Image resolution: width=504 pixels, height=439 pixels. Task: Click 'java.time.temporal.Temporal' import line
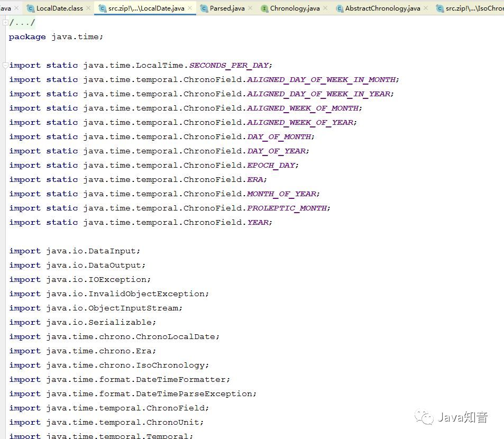pyautogui.click(x=101, y=435)
